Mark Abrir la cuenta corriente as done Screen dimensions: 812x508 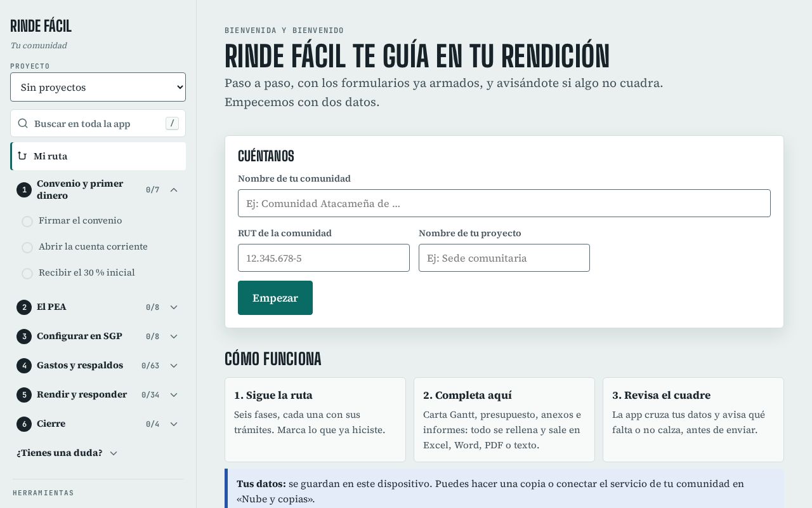pyautogui.click(x=27, y=248)
